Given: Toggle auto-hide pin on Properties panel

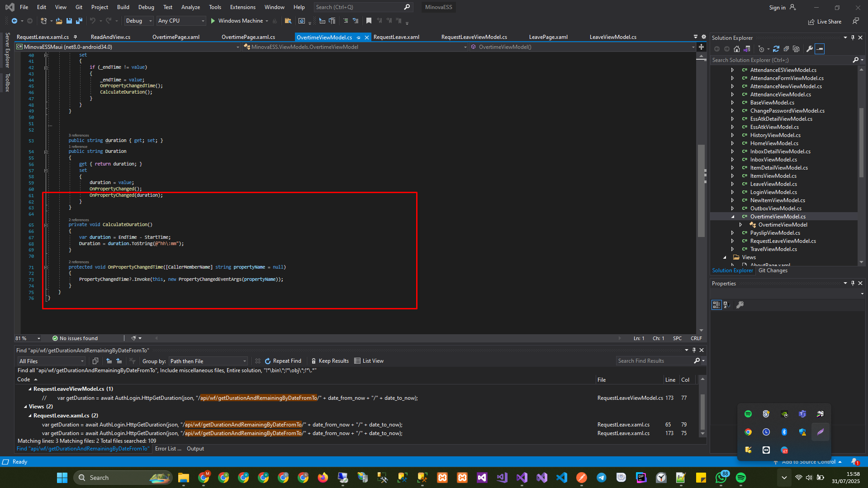Looking at the screenshot, I should pos(853,283).
